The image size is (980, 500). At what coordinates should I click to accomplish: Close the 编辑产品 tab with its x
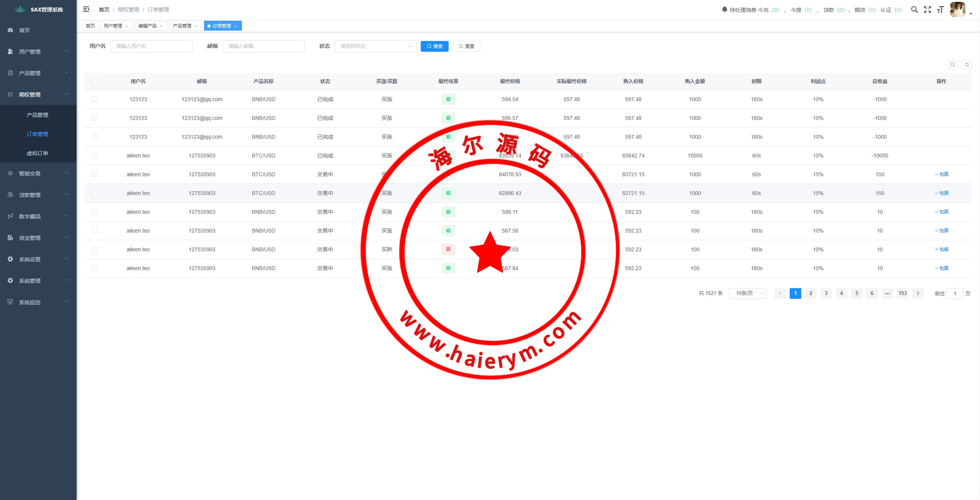(161, 26)
